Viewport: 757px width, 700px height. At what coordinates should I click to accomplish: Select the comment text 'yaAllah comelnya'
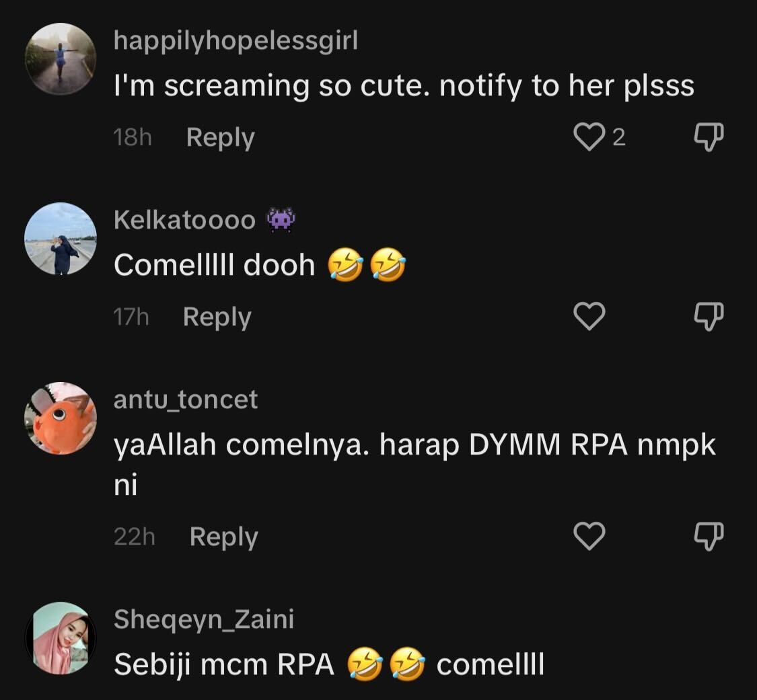[238, 445]
